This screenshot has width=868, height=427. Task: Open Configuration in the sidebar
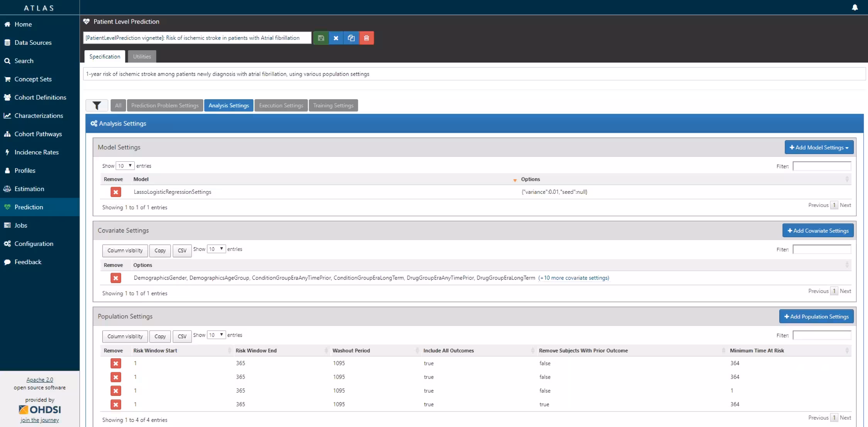(x=40, y=244)
